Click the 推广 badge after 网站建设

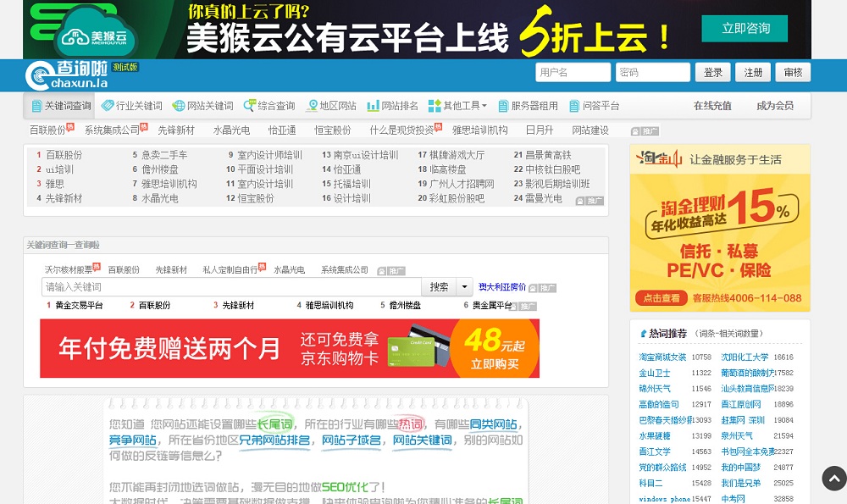click(x=645, y=131)
